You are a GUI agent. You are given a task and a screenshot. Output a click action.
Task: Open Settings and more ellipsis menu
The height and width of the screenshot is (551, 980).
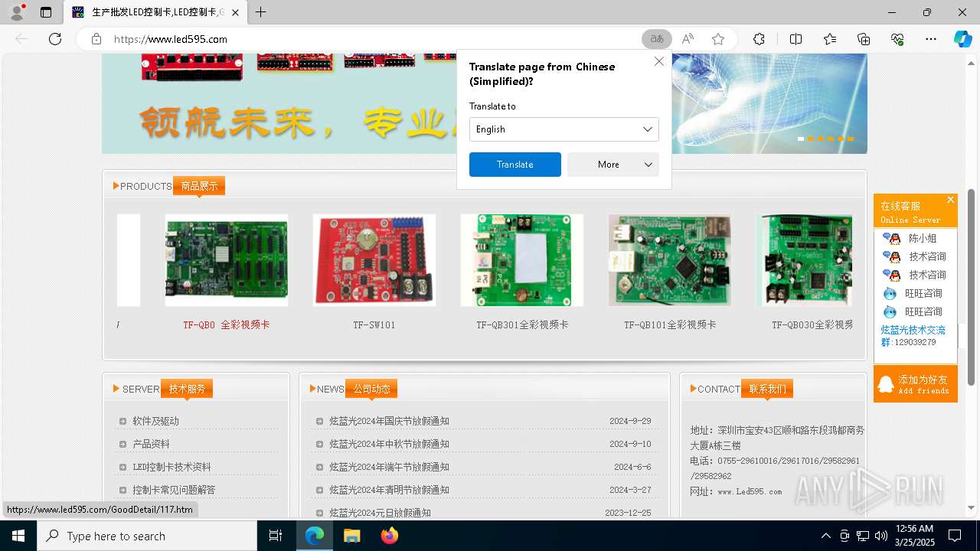pyautogui.click(x=931, y=39)
